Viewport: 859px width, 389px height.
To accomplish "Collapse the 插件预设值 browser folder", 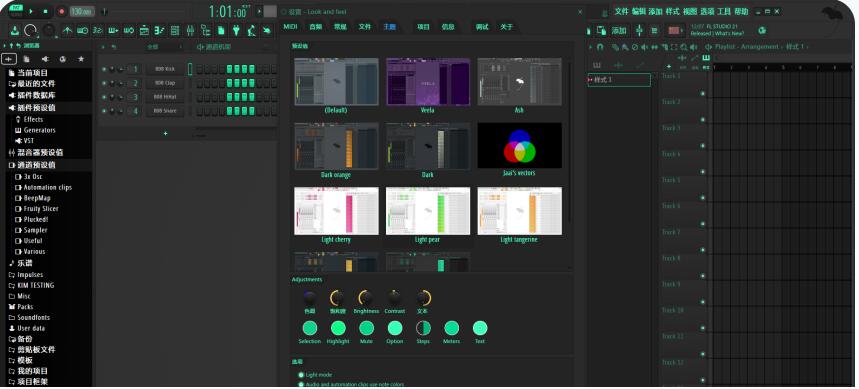I will (36, 108).
